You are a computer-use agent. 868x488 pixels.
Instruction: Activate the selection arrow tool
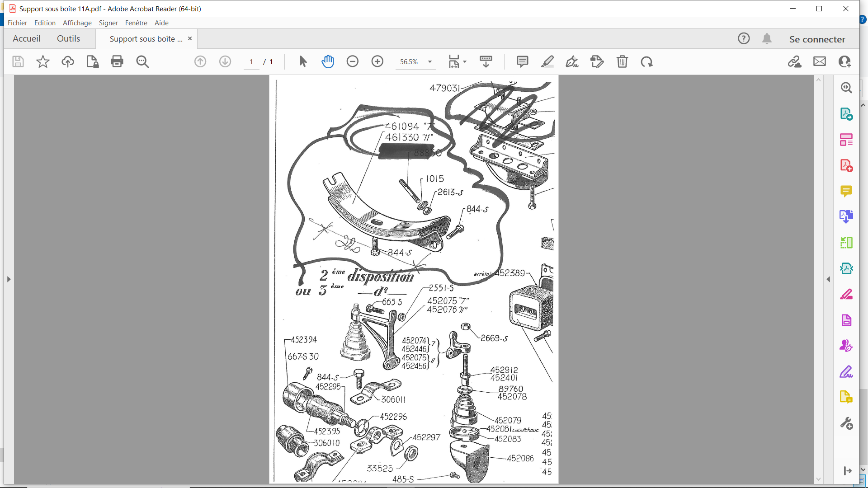pyautogui.click(x=303, y=61)
